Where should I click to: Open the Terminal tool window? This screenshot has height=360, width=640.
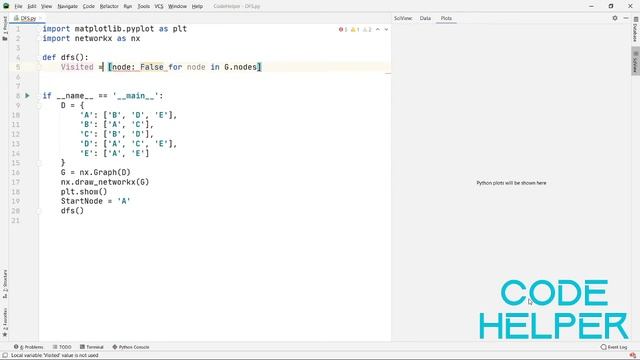point(92,347)
